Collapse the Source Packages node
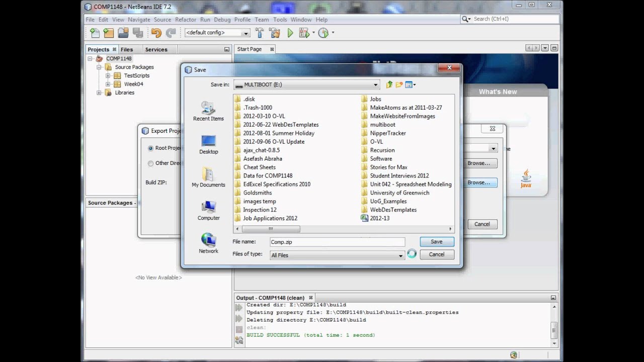The height and width of the screenshot is (362, 644). pyautogui.click(x=99, y=67)
